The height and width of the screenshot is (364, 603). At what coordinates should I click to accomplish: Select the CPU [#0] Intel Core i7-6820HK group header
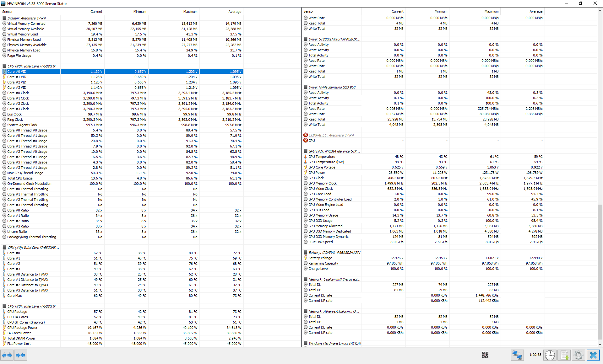31,66
